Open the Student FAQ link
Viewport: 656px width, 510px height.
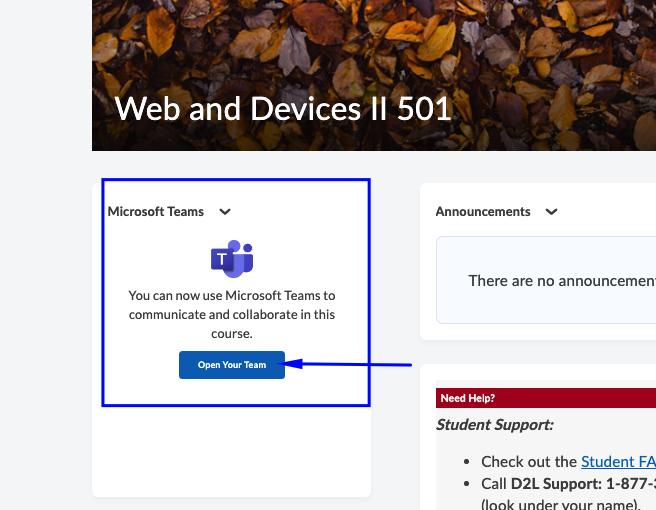tap(618, 461)
